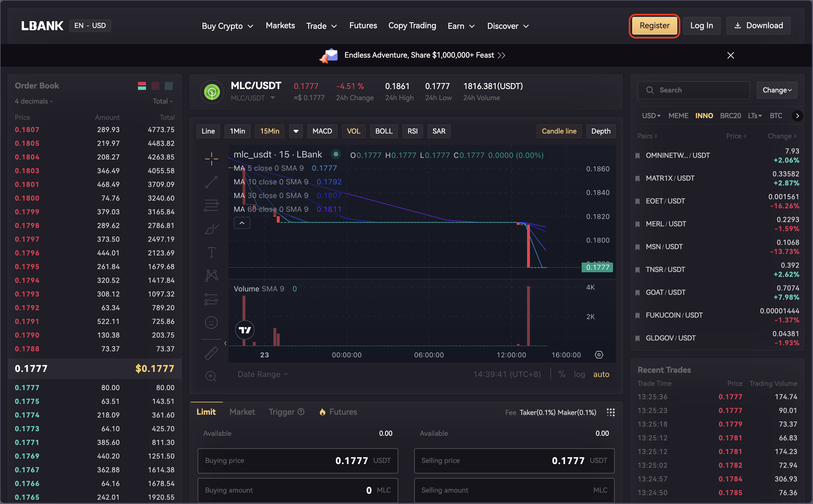Select the BTC market tab

coord(776,116)
